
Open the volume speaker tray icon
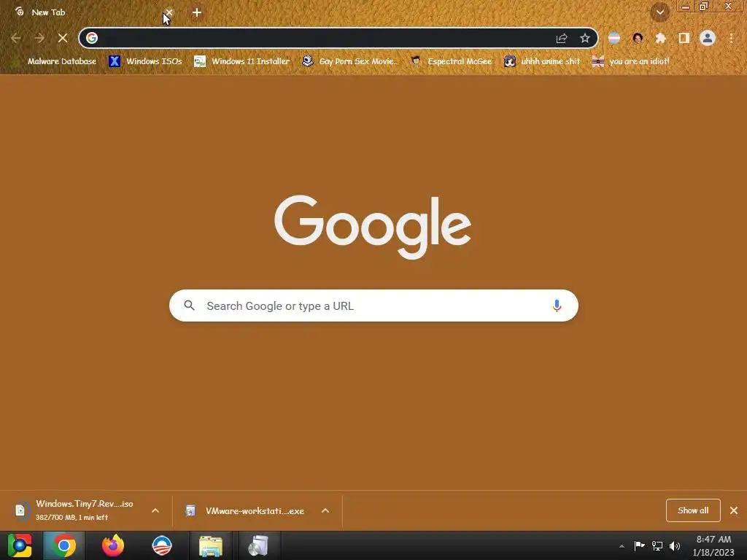point(675,545)
